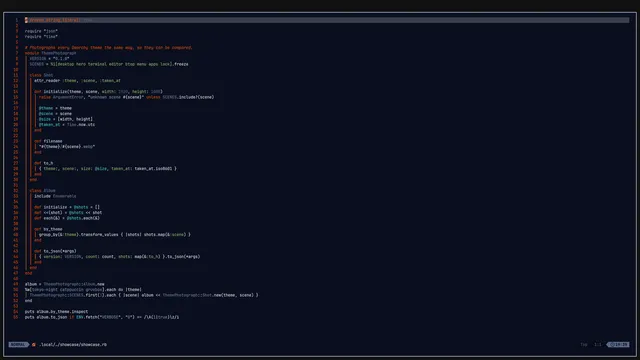
Task: Click the 1:1 cursor position indicator
Action: pos(598,344)
